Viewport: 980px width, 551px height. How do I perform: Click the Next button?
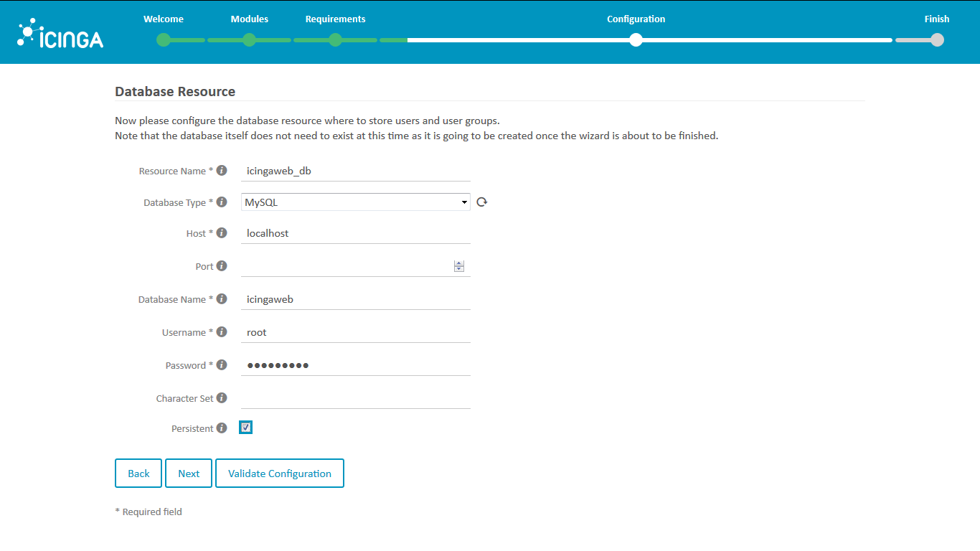(189, 474)
